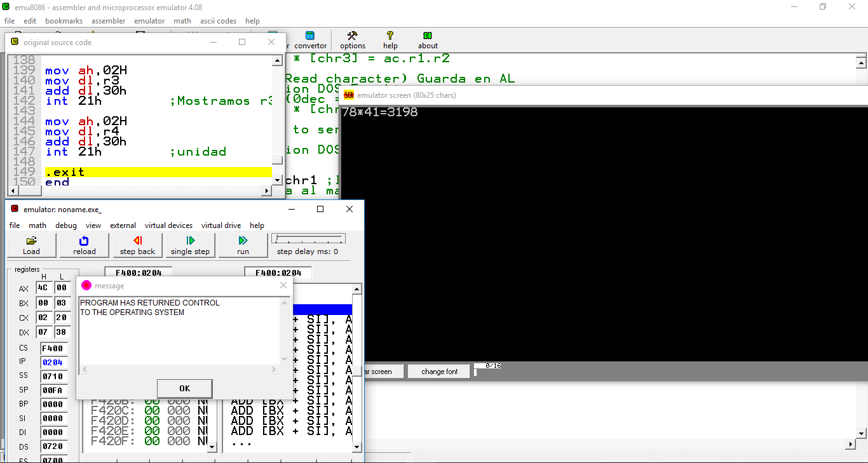
Task: Open virtual devices menu in emulator
Action: (168, 225)
